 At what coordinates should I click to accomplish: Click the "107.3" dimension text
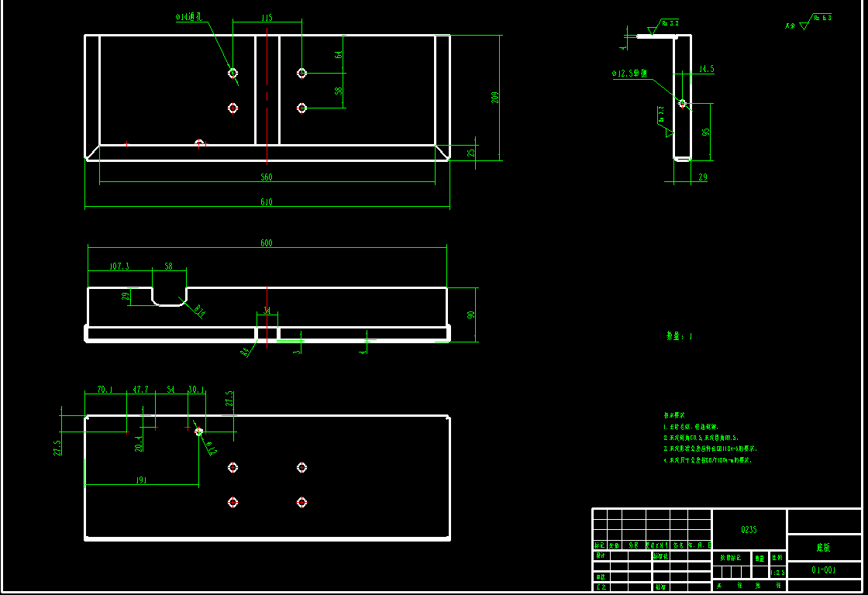(x=119, y=267)
